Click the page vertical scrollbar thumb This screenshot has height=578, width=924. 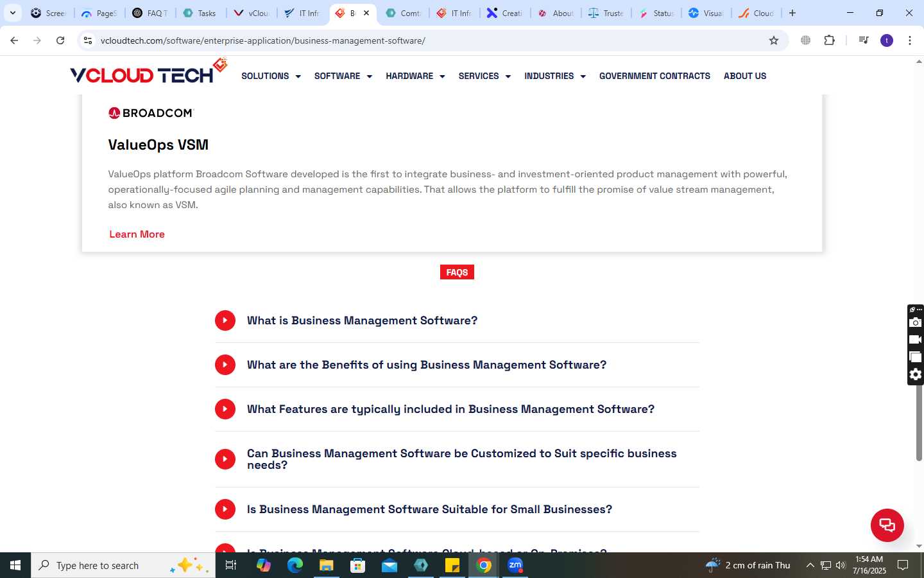click(x=919, y=422)
